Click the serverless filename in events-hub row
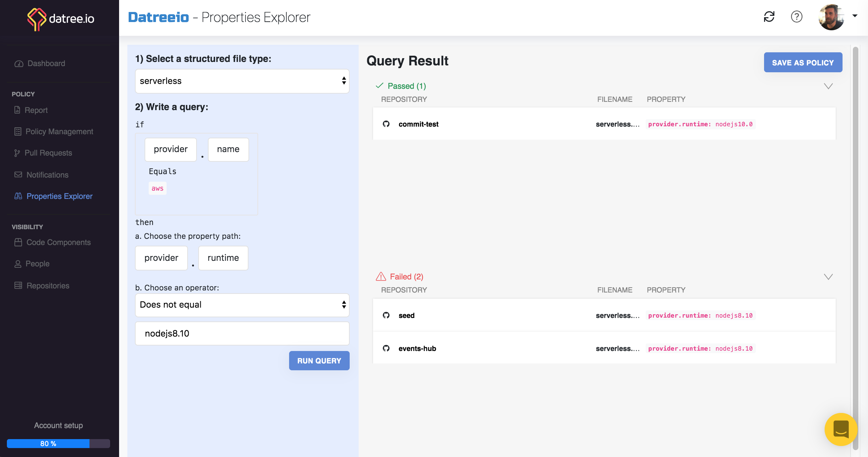868x457 pixels. (x=618, y=349)
